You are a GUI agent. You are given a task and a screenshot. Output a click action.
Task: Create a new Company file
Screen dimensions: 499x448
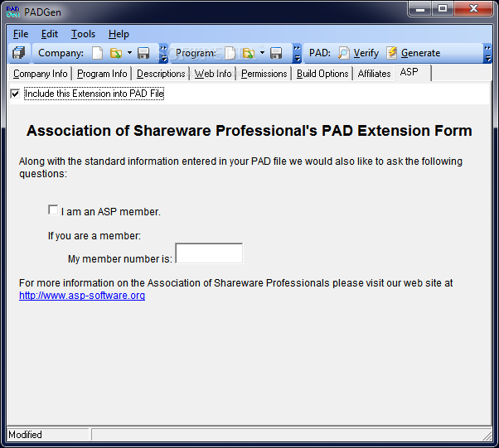(97, 53)
